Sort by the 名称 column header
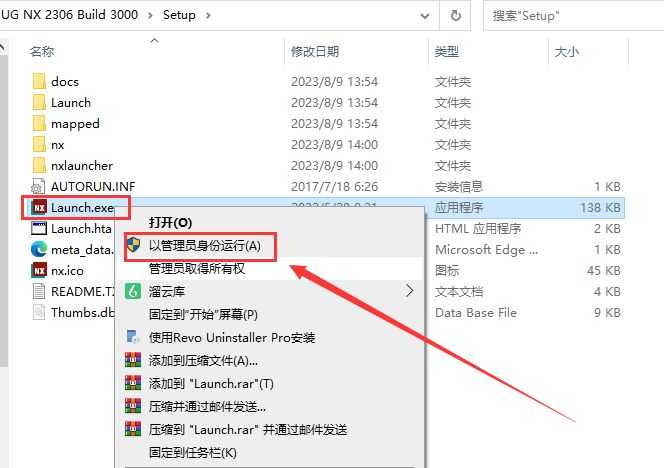664x468 pixels. (x=42, y=52)
